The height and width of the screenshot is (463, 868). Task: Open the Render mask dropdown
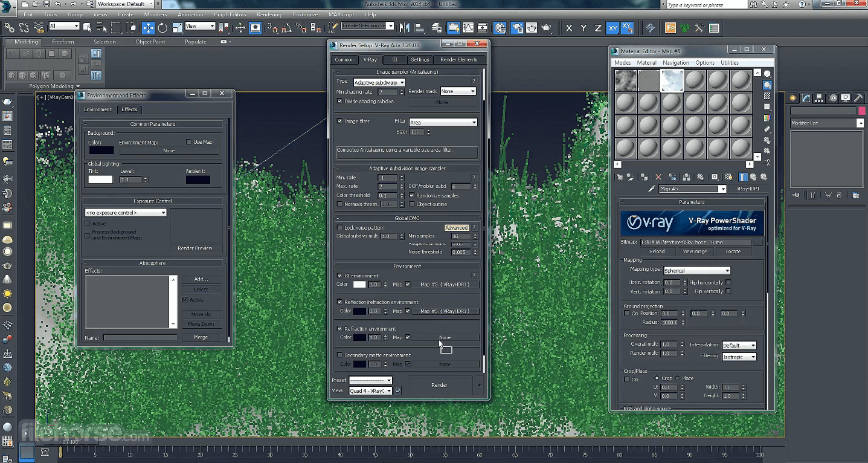458,91
